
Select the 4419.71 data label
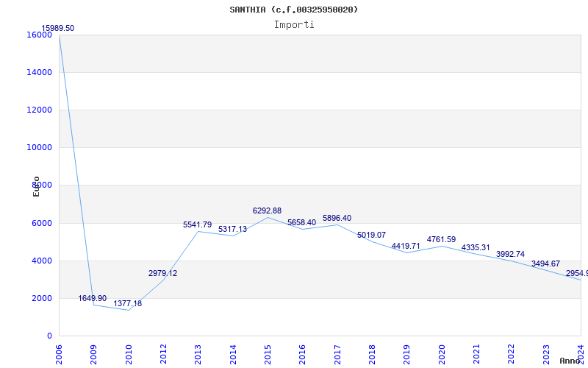[x=406, y=246]
